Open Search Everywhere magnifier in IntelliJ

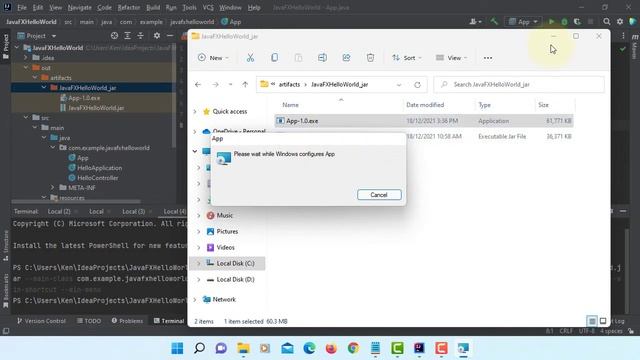(x=607, y=22)
